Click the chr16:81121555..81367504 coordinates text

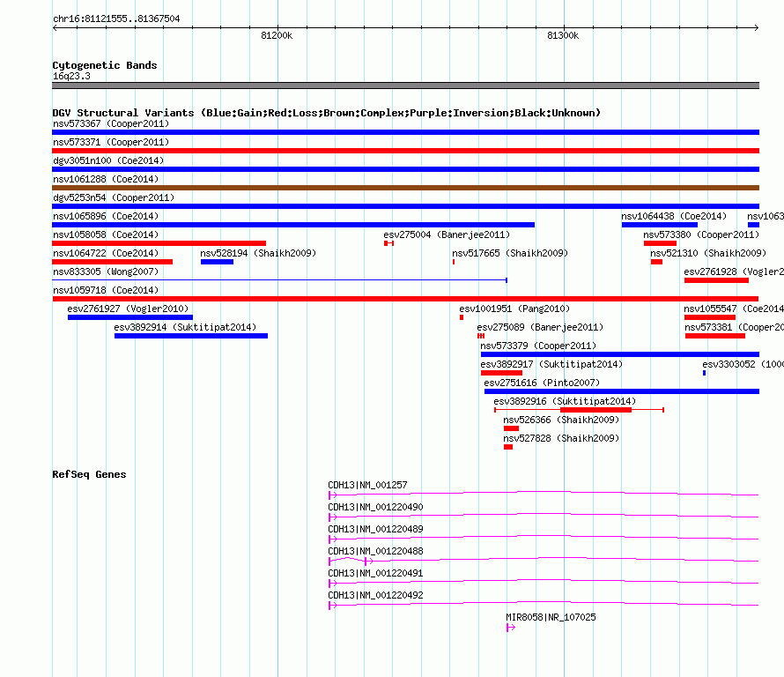tap(116, 19)
